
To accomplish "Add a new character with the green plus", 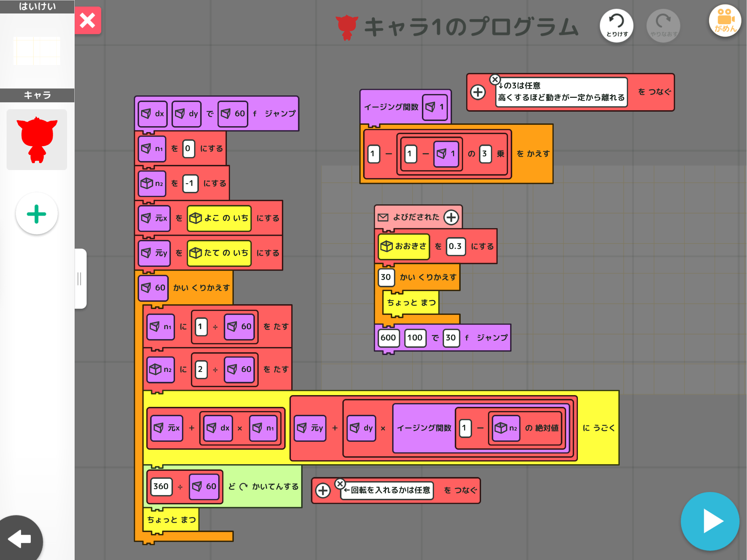I will [37, 214].
